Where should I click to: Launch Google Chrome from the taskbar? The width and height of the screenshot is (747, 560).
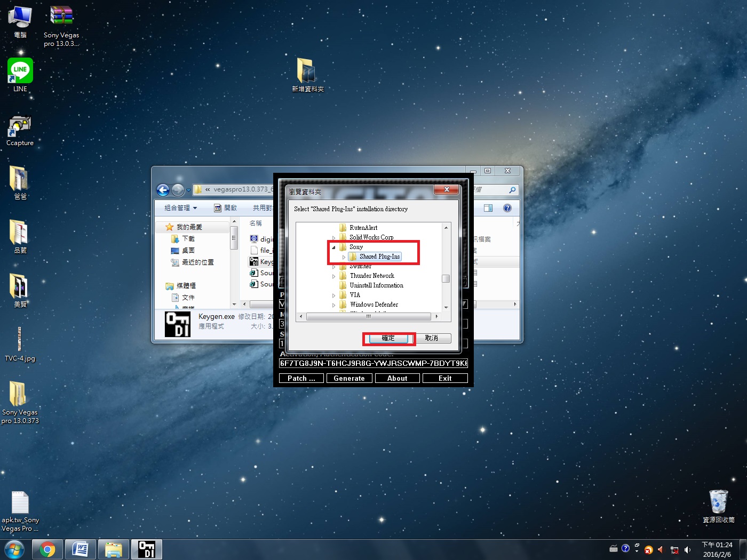(47, 549)
